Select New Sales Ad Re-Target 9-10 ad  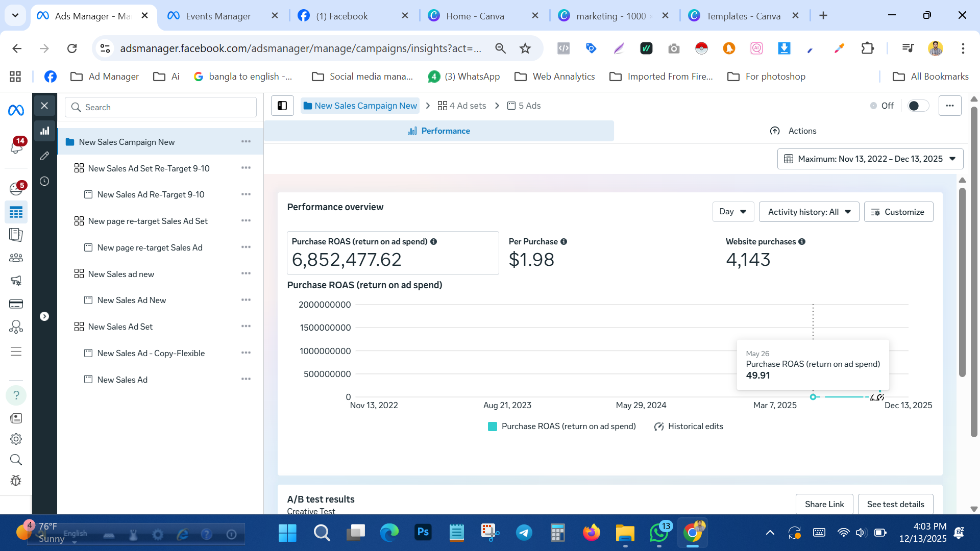(x=151, y=194)
